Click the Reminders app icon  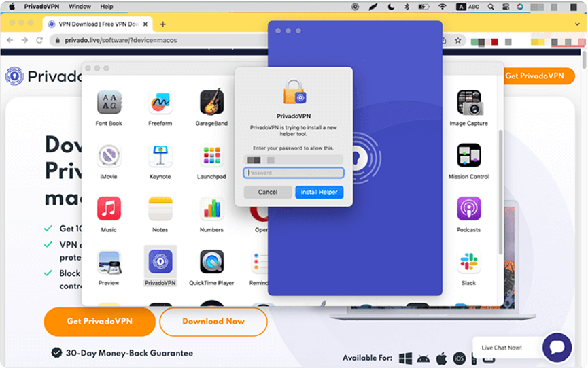[x=260, y=262]
